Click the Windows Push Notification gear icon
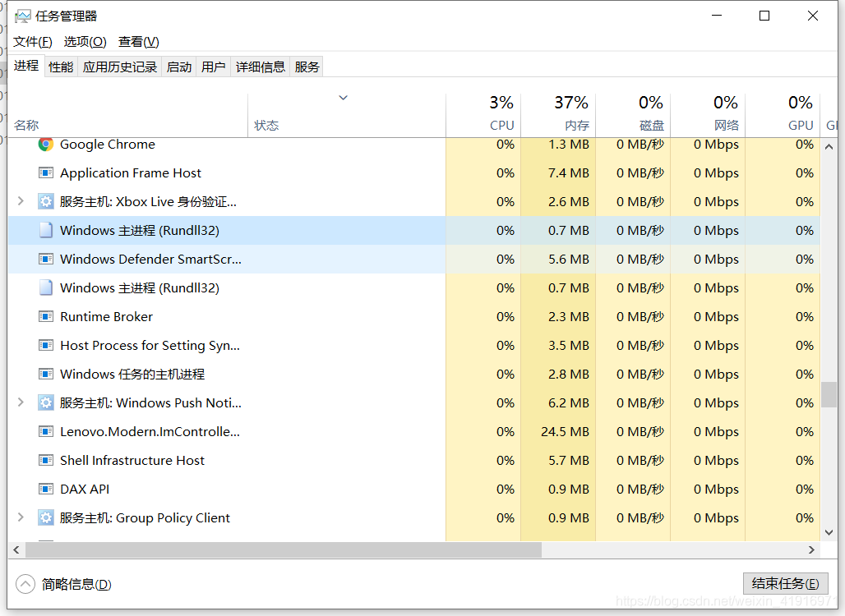 (x=46, y=402)
